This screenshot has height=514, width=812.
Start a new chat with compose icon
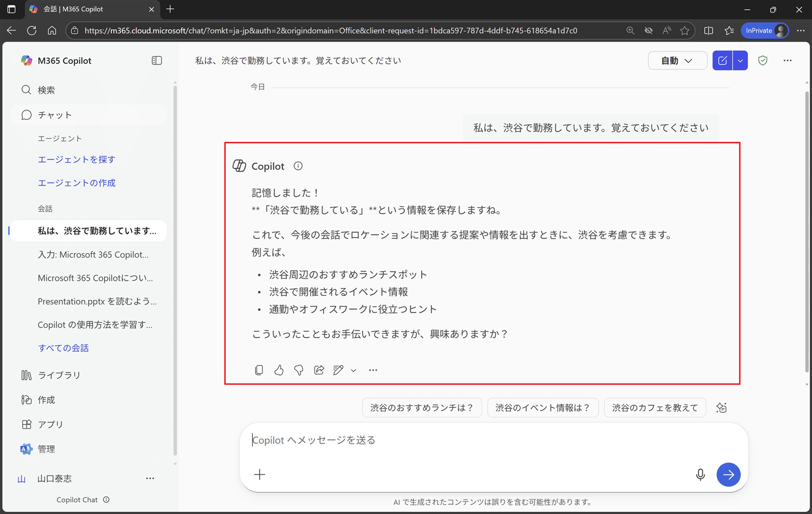(723, 61)
